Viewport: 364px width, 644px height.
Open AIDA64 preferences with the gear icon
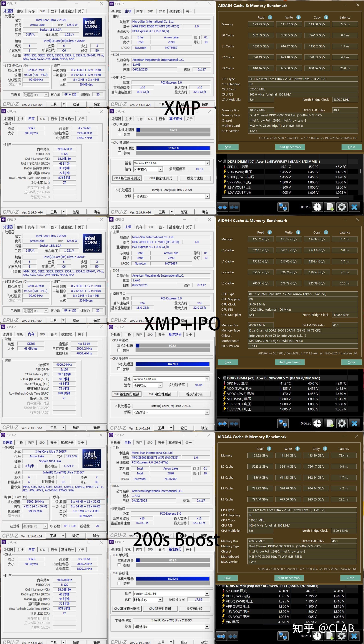342,207
